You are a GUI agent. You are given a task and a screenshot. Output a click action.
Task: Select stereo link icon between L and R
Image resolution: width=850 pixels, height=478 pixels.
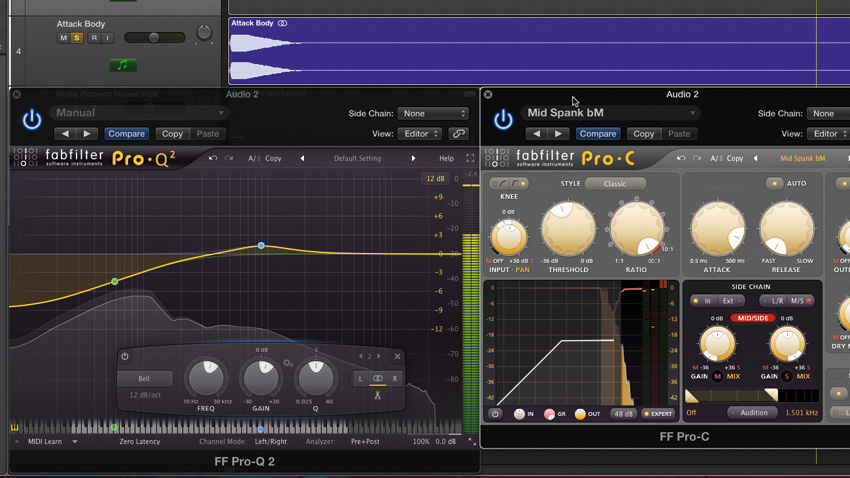(377, 378)
